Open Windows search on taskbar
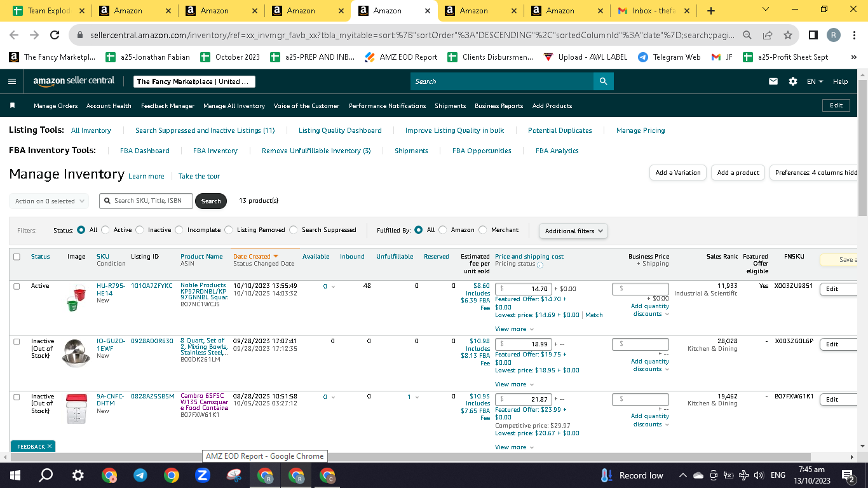The height and width of the screenshot is (488, 868). [x=46, y=475]
